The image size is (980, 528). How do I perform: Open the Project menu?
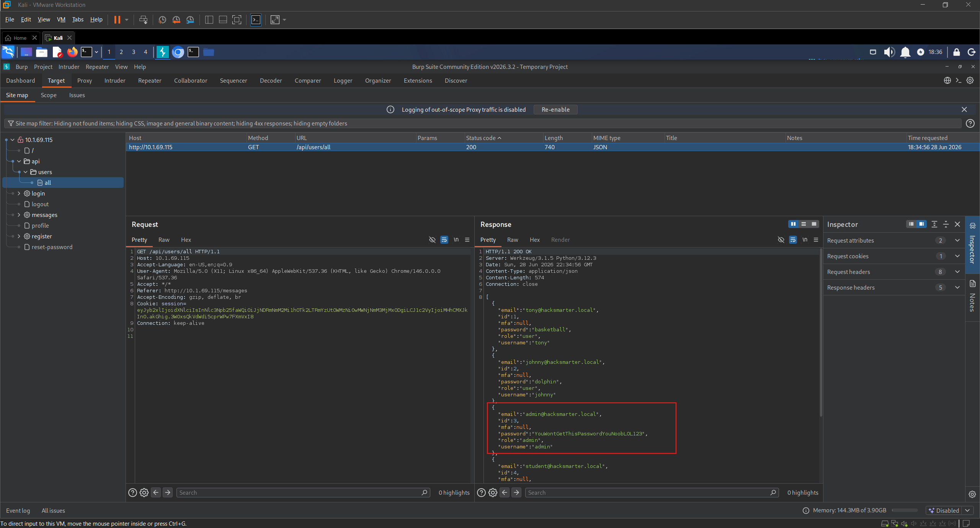pos(43,67)
